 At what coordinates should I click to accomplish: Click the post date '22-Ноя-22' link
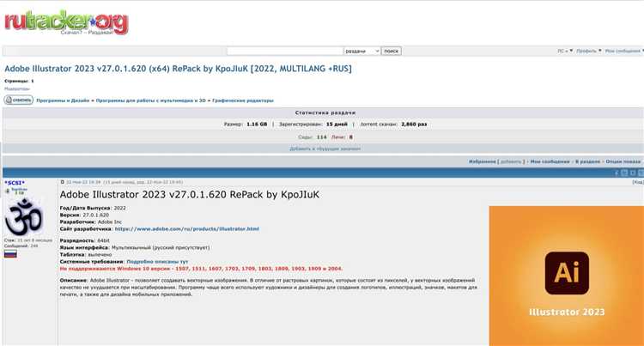point(83,182)
